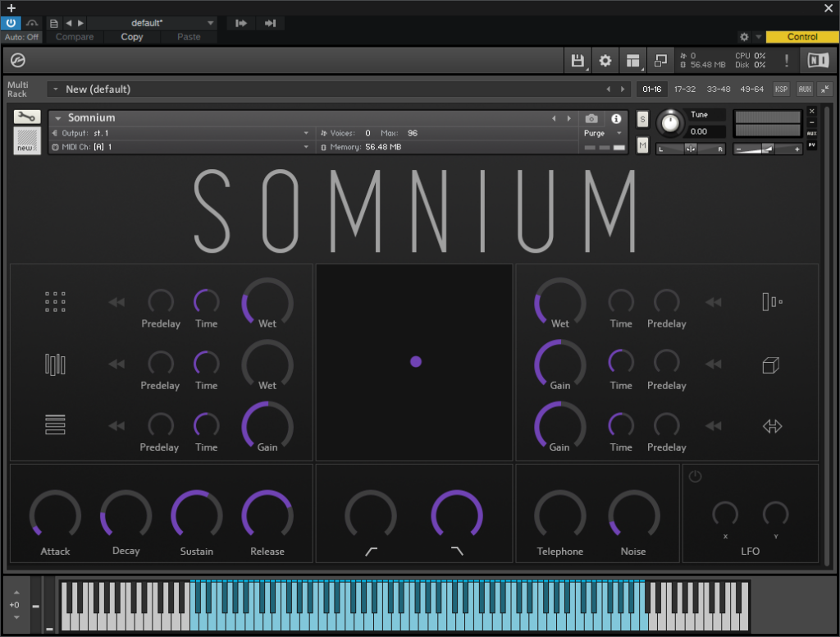Image resolution: width=840 pixels, height=637 pixels.
Task: Click the snapshot camera icon
Action: [x=591, y=118]
